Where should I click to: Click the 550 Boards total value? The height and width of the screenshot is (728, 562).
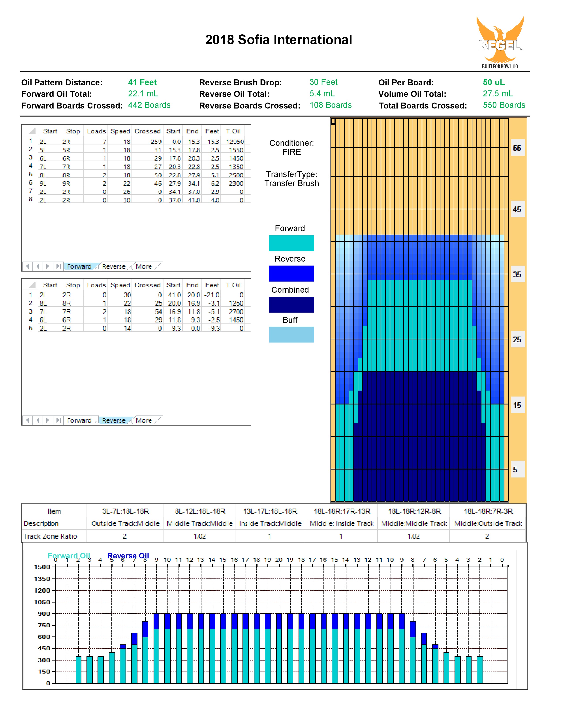tap(504, 105)
